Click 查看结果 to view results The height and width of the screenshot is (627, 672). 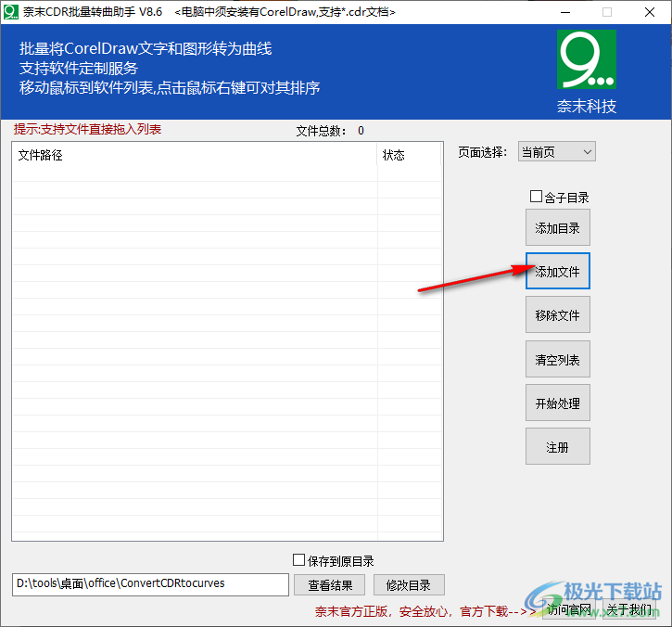pos(330,585)
